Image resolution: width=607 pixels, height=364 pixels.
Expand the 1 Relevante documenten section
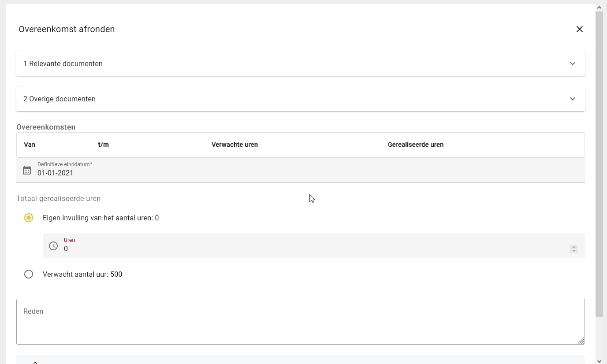coord(301,63)
